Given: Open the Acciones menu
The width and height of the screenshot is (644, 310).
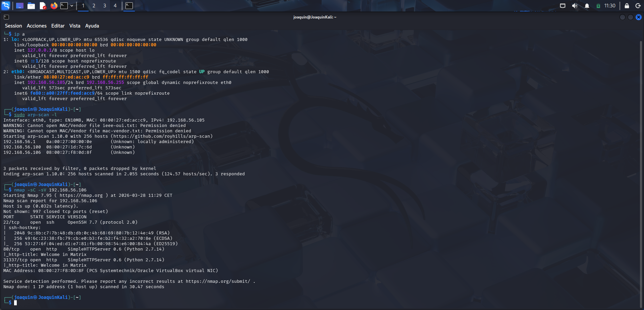Looking at the screenshot, I should (x=37, y=26).
